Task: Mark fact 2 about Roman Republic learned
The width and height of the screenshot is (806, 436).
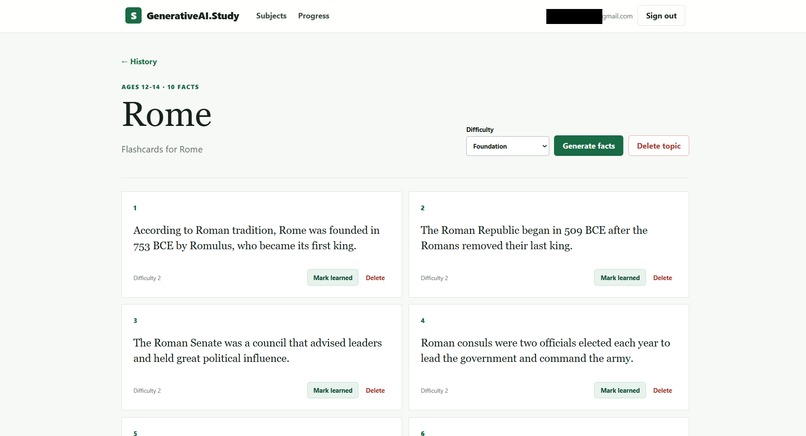Action: pyautogui.click(x=620, y=278)
